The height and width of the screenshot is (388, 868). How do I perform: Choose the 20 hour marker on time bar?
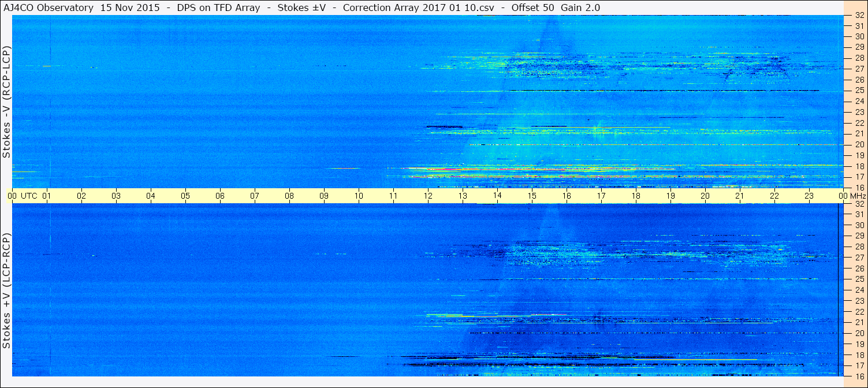[705, 196]
